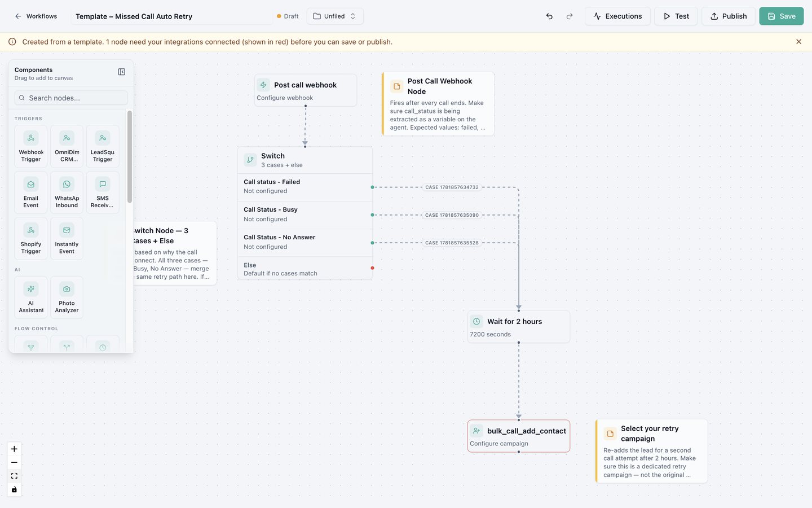Click the Test button
812x508 pixels.
(676, 16)
